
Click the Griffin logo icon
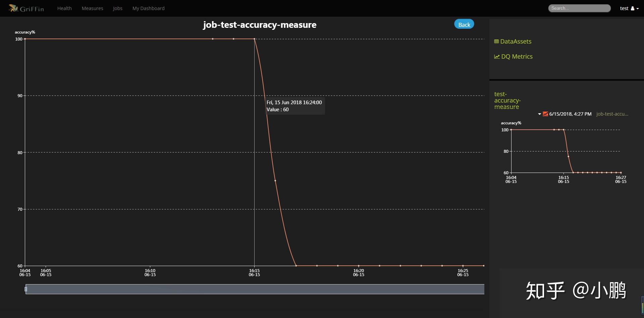(x=13, y=8)
